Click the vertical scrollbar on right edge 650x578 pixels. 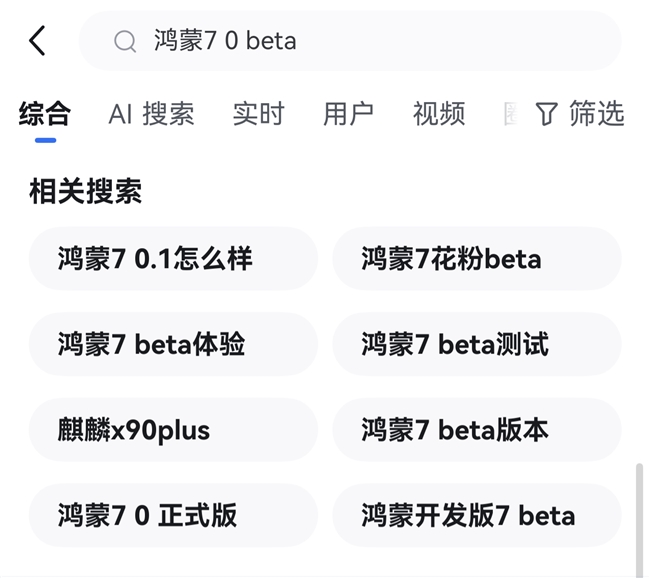(x=640, y=520)
